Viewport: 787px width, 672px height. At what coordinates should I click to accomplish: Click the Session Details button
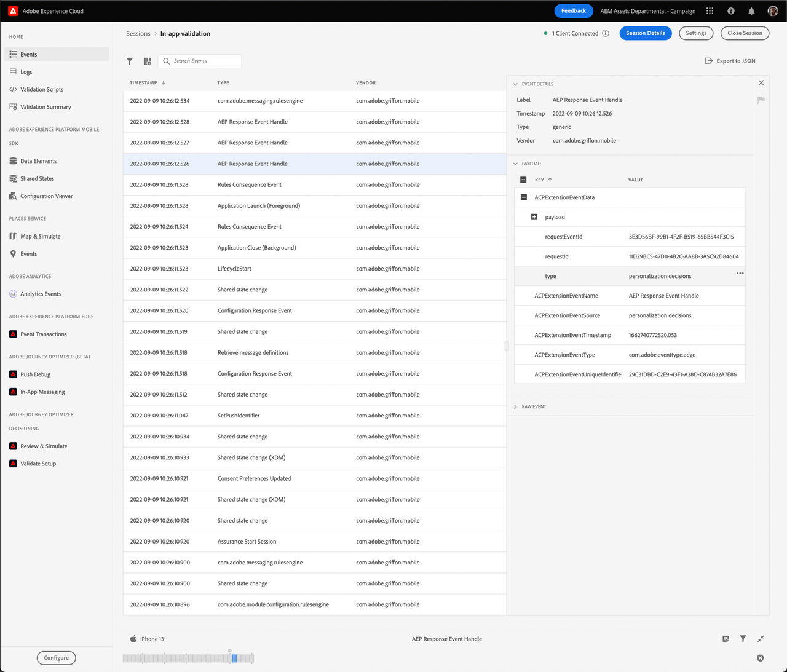(646, 33)
